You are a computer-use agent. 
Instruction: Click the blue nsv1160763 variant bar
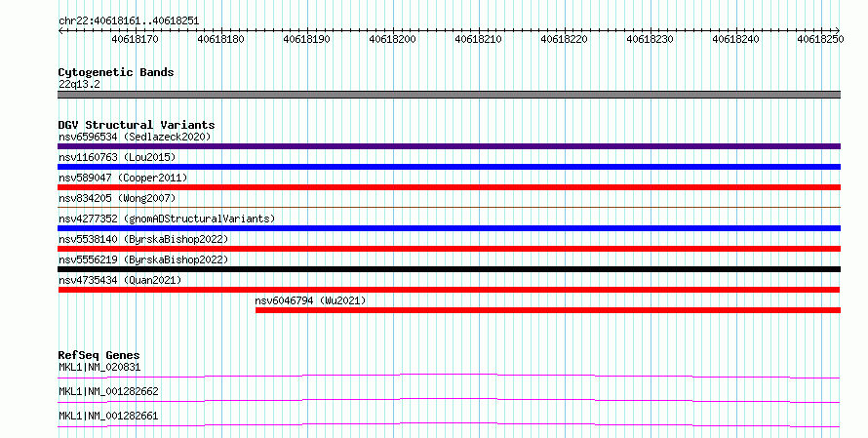coord(449,167)
